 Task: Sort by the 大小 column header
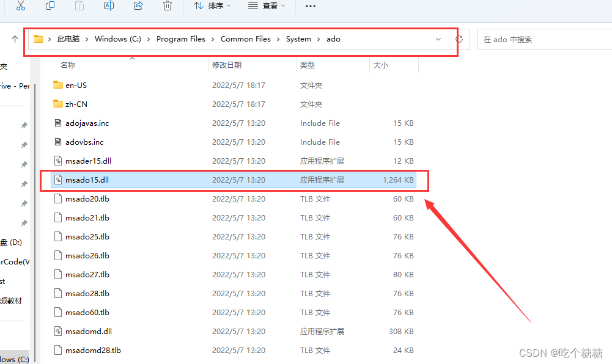pyautogui.click(x=380, y=65)
